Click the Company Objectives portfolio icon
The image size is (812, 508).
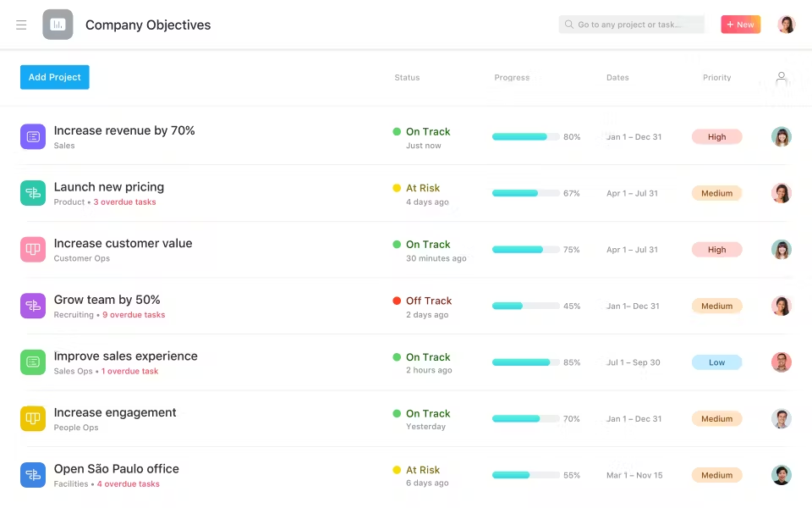coord(58,25)
